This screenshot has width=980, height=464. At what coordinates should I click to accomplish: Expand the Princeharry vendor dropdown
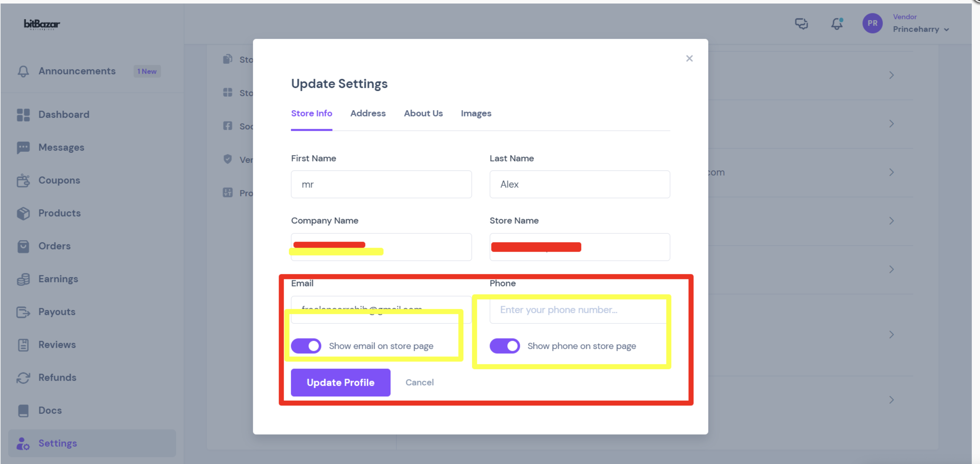(x=921, y=29)
